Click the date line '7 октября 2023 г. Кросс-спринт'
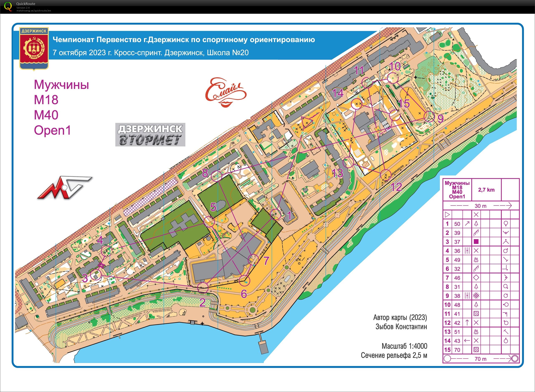This screenshot has width=535, height=392. tap(150, 52)
